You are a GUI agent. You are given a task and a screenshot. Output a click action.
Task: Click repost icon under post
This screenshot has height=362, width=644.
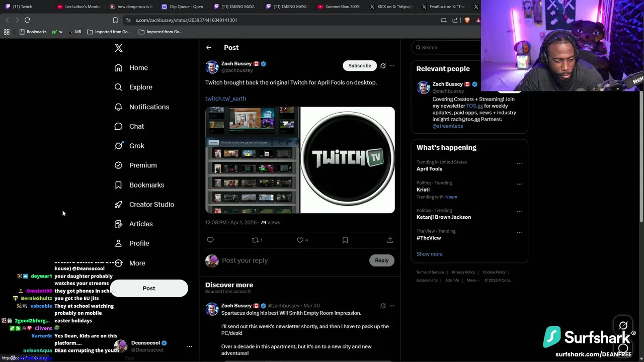pos(255,240)
